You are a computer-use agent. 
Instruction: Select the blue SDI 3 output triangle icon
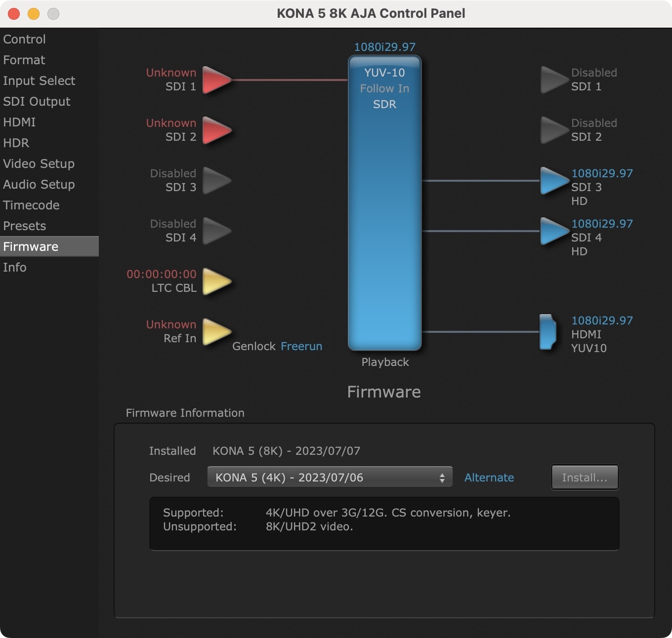[x=555, y=180]
